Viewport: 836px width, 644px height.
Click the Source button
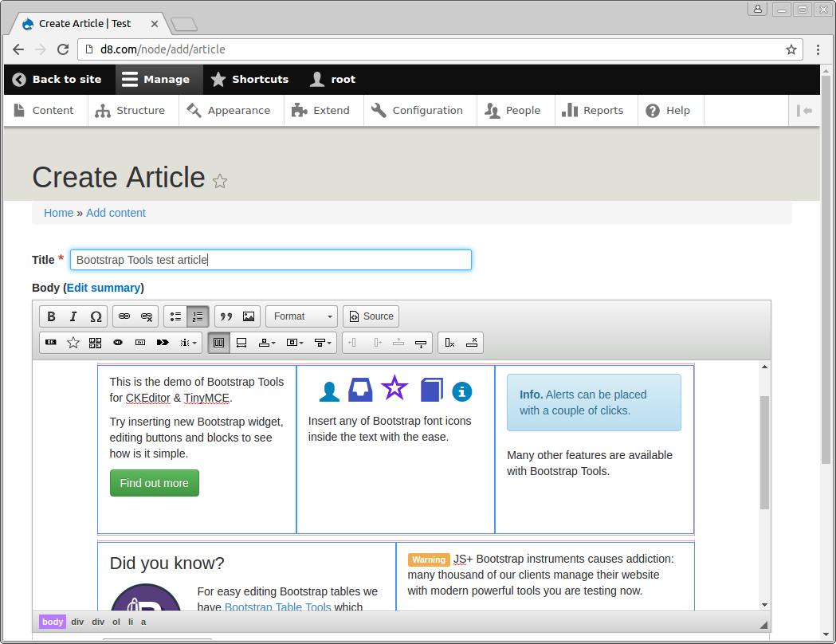(371, 316)
